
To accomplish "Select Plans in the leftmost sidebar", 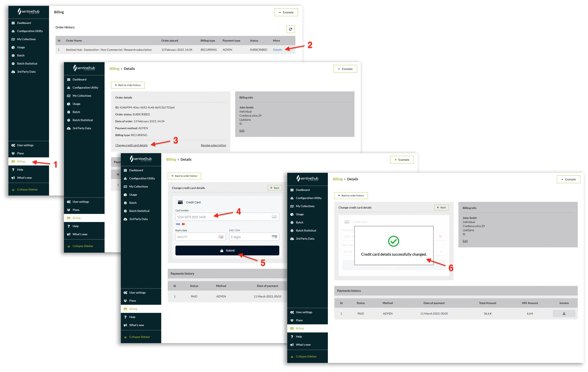I will pyautogui.click(x=20, y=153).
